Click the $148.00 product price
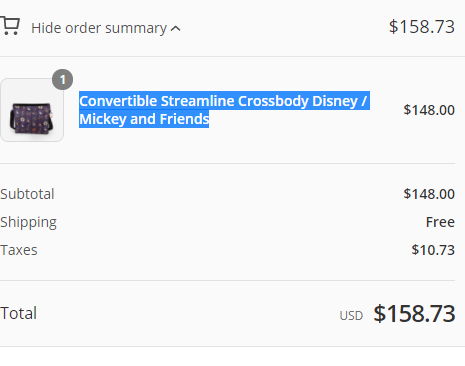 (x=429, y=110)
